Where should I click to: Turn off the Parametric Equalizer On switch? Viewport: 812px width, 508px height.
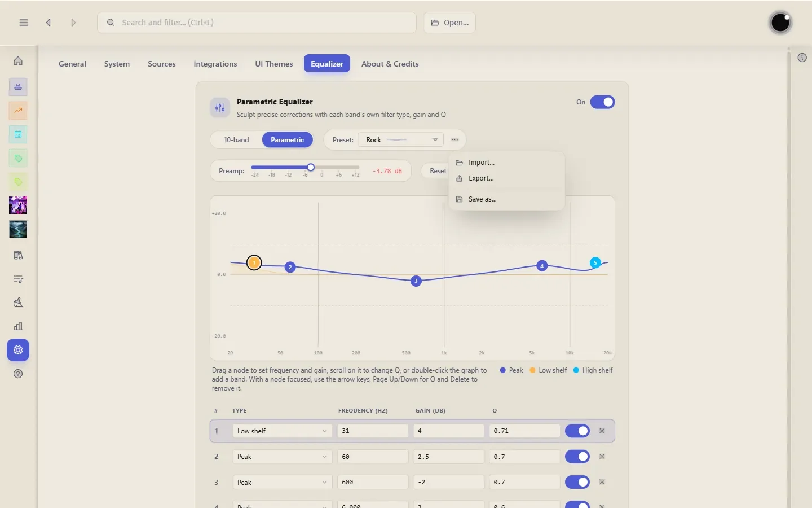(602, 102)
